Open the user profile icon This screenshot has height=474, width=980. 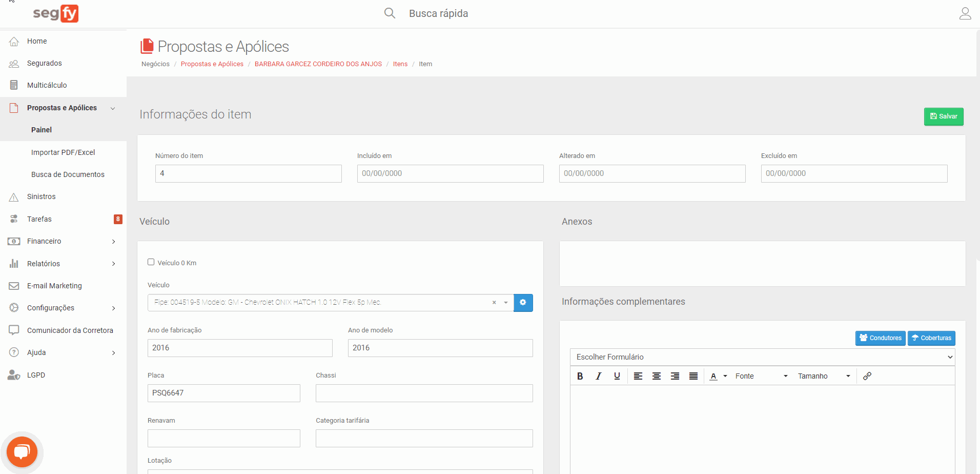pyautogui.click(x=965, y=13)
